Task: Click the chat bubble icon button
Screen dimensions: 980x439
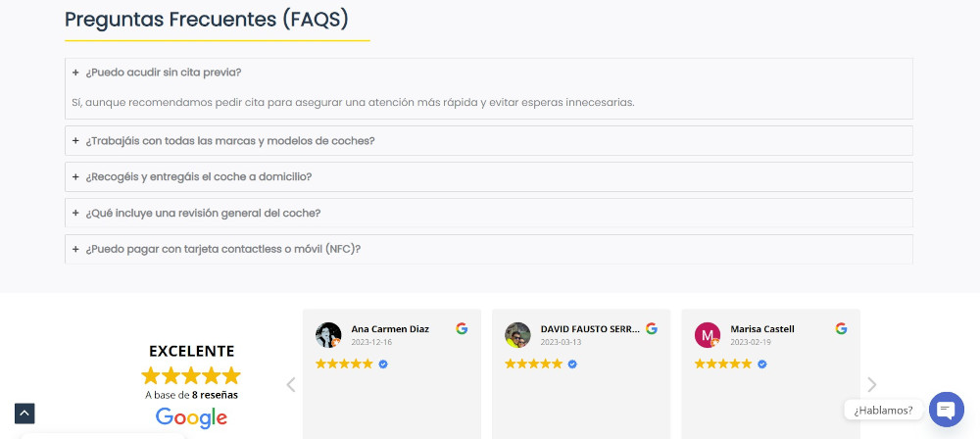Action: click(x=946, y=409)
